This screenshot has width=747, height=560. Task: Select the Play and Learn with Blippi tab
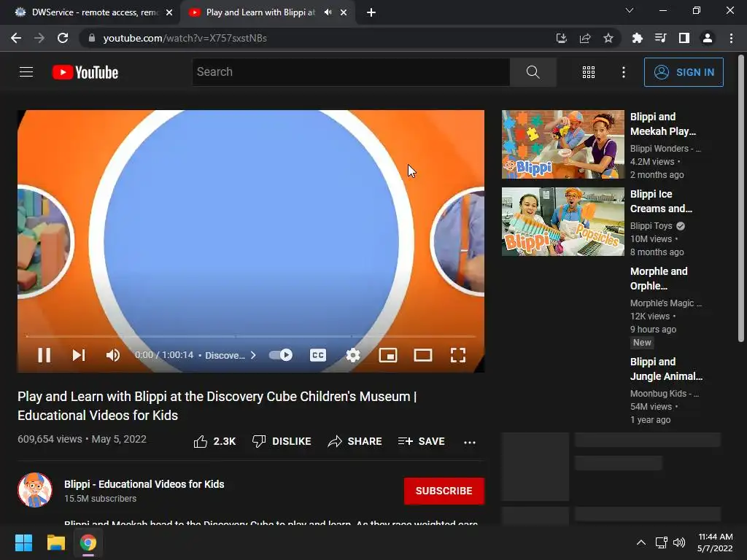click(260, 12)
